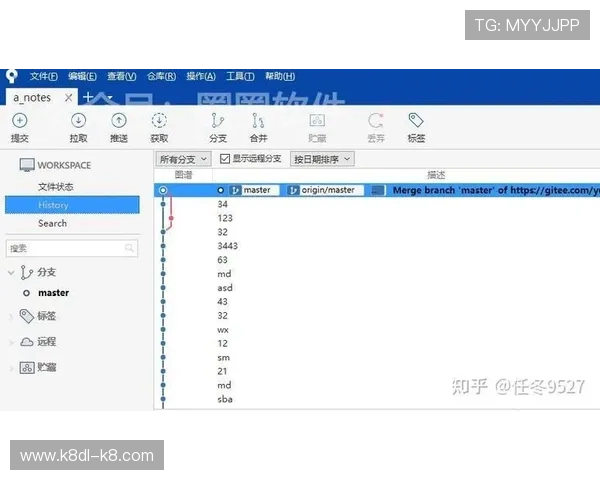Select the commit labeled 12
The height and width of the screenshot is (480, 600).
(223, 343)
